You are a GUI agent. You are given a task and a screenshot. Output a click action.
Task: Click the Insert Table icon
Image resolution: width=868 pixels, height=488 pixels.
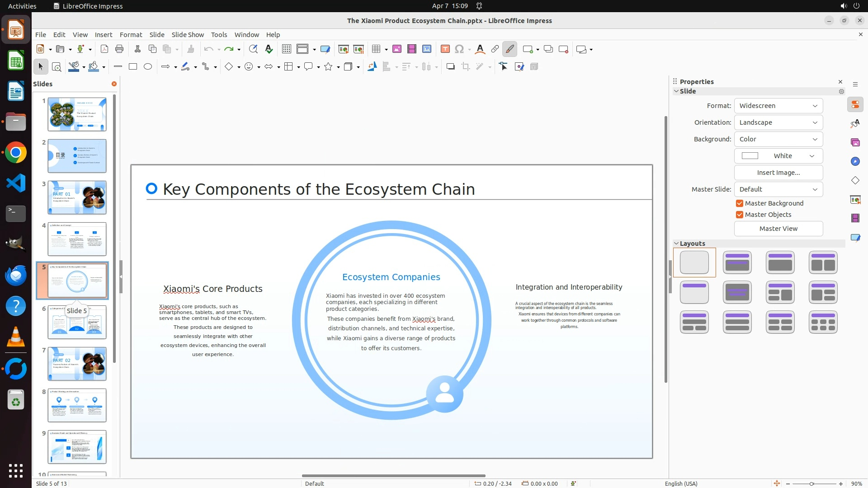pos(376,49)
